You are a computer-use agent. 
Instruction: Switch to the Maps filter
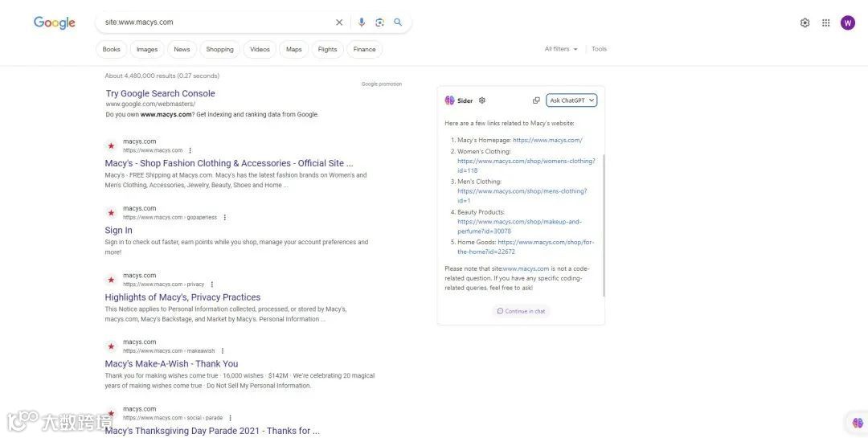[294, 49]
